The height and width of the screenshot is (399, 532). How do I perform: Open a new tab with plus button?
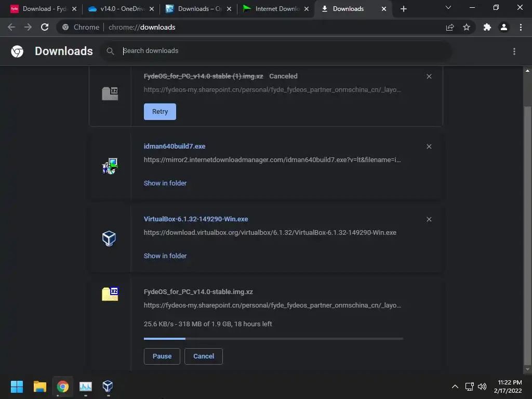click(403, 9)
